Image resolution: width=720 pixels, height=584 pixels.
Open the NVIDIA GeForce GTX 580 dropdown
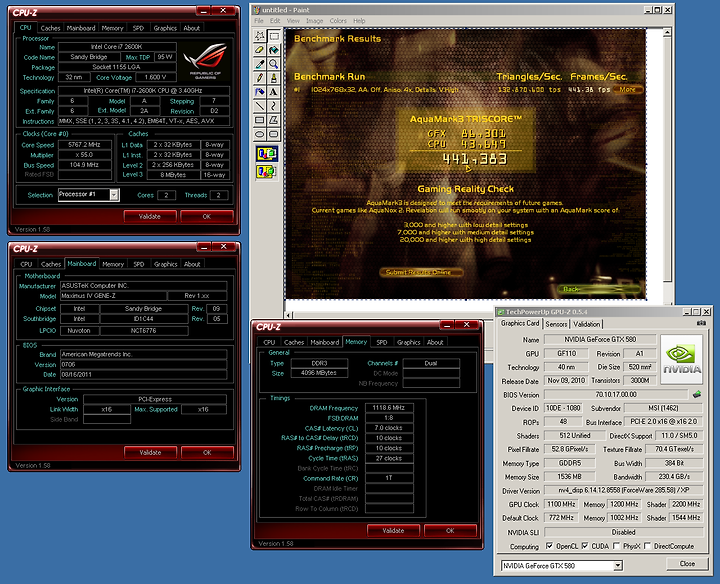(618, 565)
